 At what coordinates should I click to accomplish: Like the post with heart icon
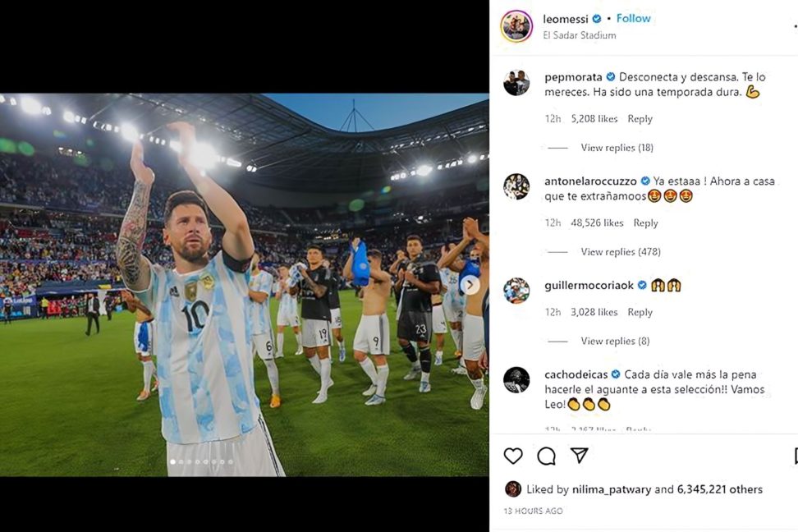tap(513, 456)
